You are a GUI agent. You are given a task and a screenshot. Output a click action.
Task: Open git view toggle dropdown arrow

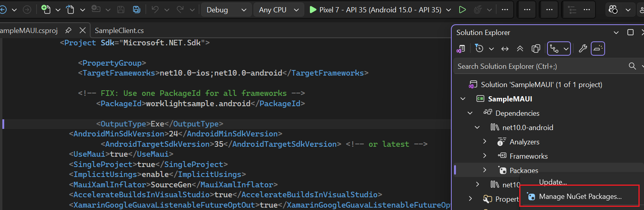(x=566, y=49)
